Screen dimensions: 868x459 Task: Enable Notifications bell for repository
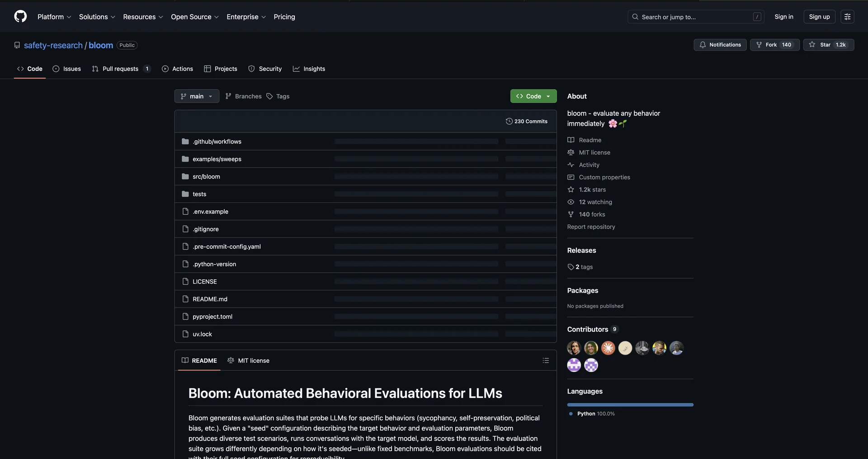click(720, 45)
